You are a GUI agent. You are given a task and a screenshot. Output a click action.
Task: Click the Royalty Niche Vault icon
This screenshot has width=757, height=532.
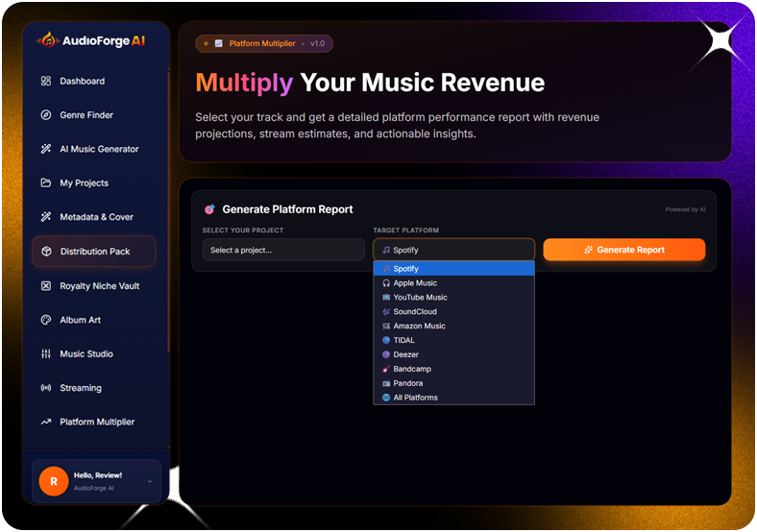(46, 286)
